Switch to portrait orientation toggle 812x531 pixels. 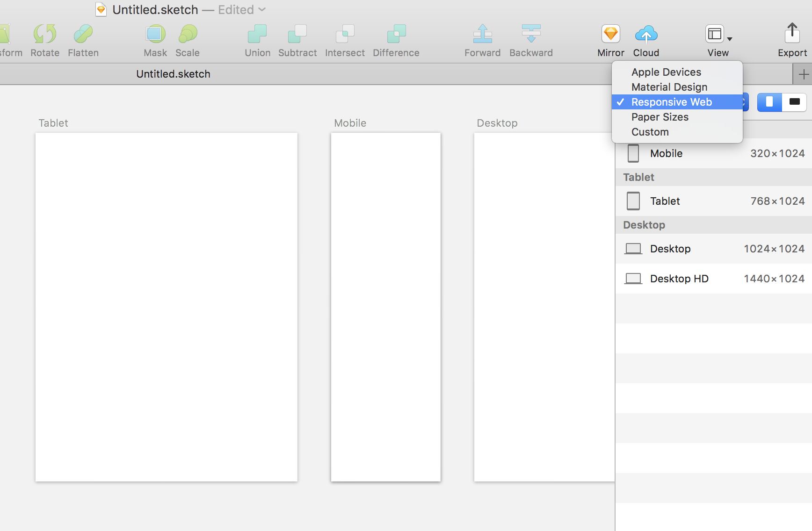click(769, 102)
